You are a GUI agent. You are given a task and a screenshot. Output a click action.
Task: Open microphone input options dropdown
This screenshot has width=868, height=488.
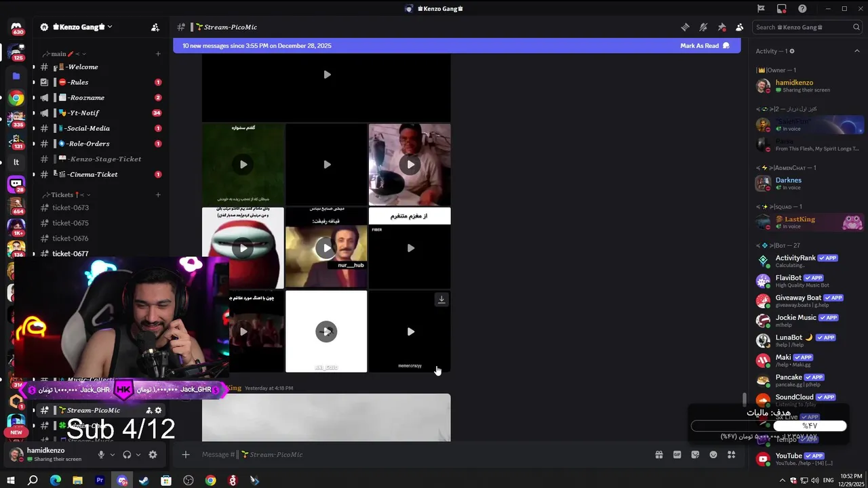[112, 455]
